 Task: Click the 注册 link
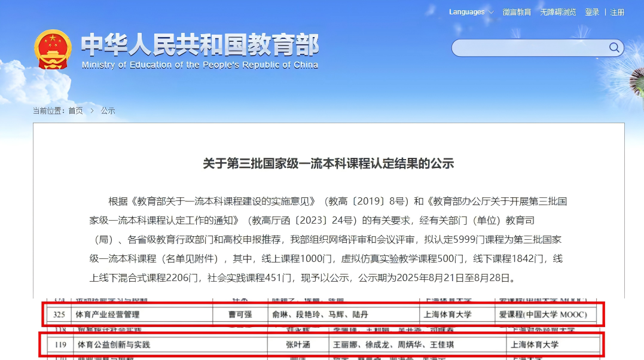click(617, 13)
